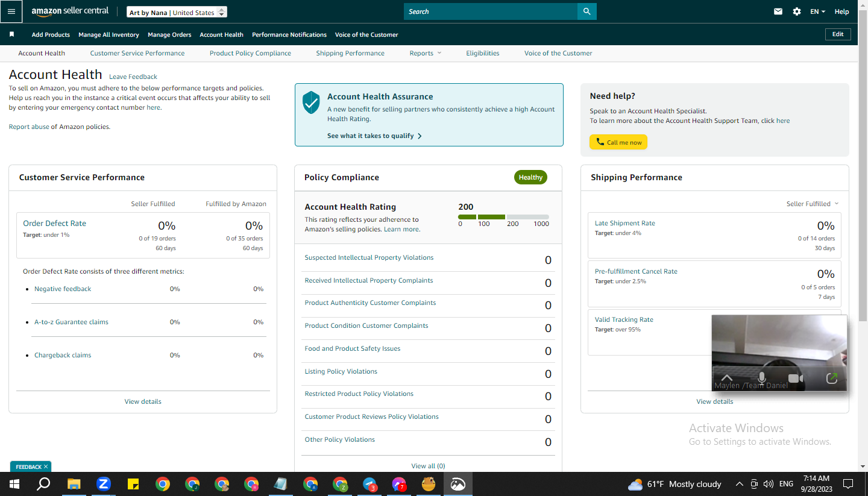Click in the Search input field
868x496 pixels.
pyautogui.click(x=491, y=11)
